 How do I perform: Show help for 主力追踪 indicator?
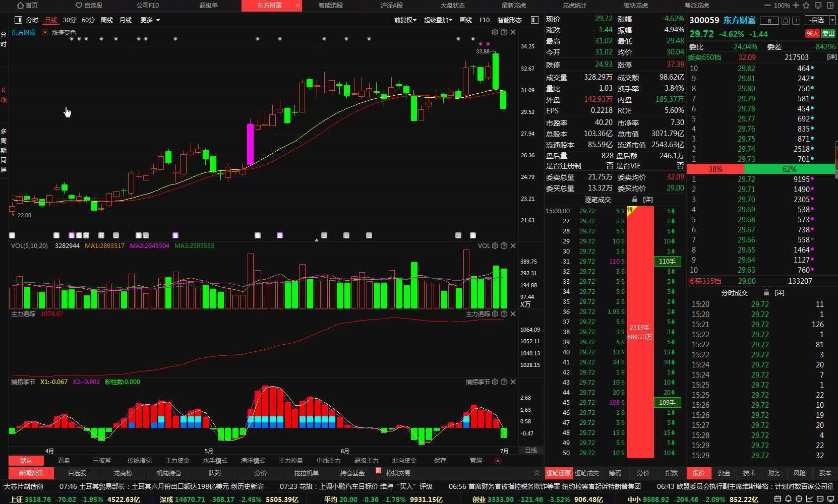[x=504, y=314]
